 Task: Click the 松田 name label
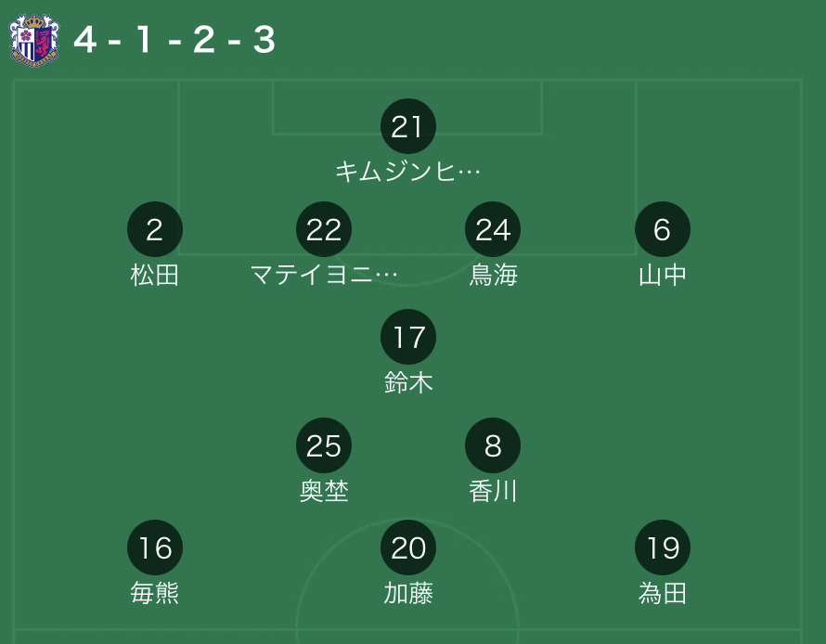point(155,275)
